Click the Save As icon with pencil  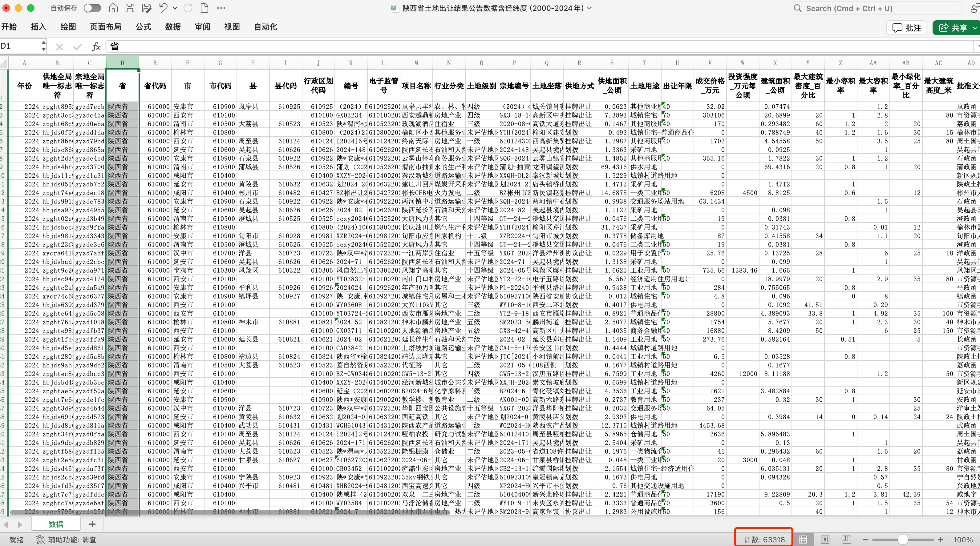[147, 8]
